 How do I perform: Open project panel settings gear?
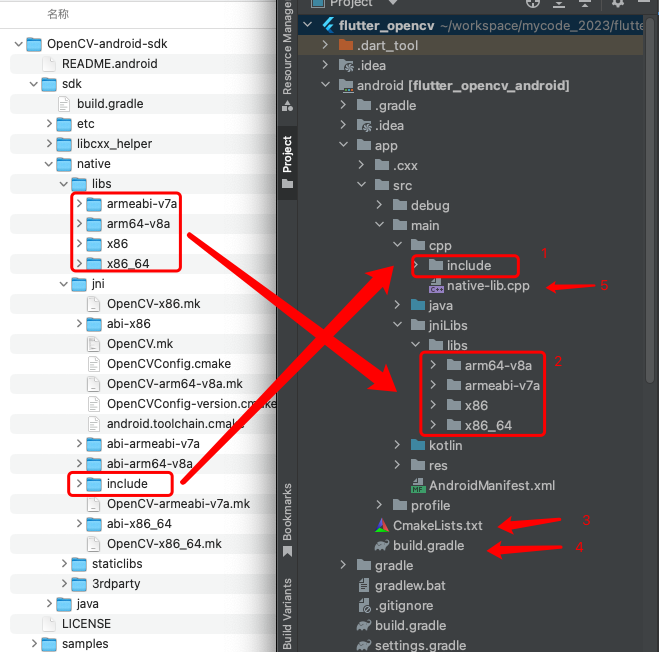coord(617,3)
